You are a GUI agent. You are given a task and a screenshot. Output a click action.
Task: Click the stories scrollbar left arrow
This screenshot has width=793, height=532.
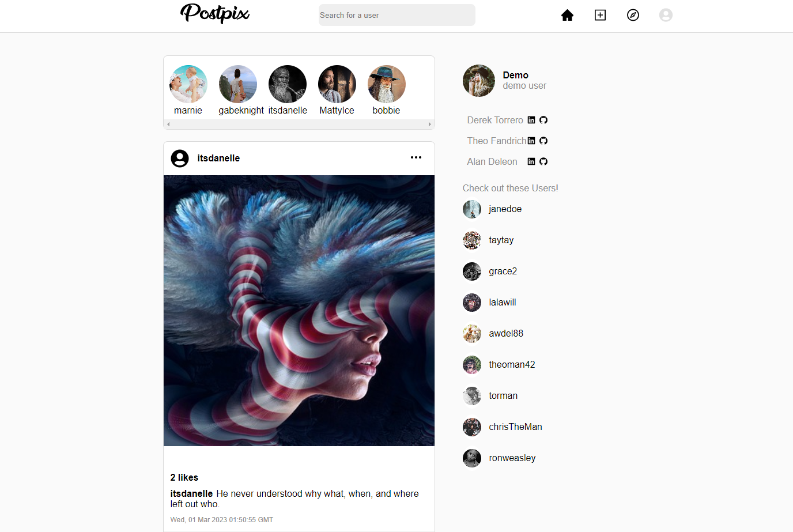(x=168, y=124)
